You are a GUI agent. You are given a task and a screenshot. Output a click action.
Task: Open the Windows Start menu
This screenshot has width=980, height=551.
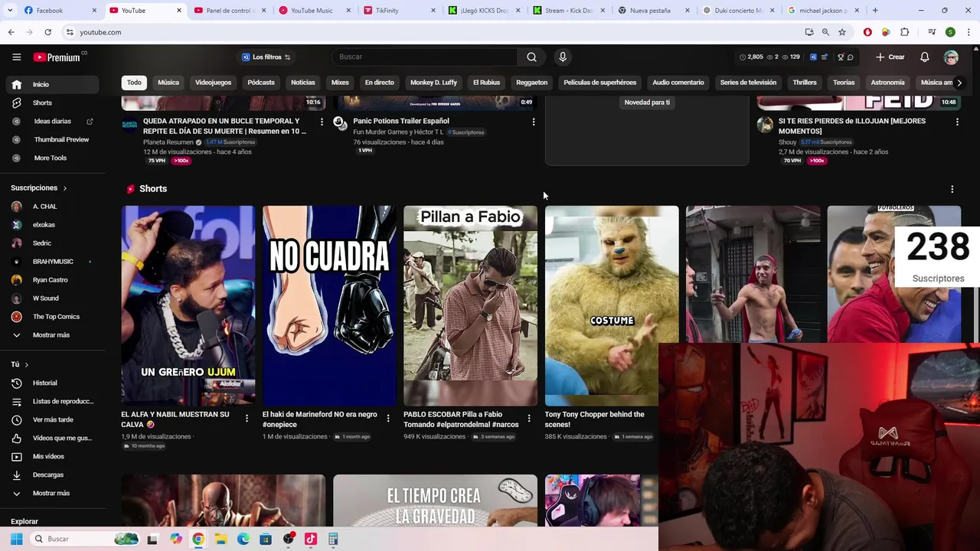[16, 539]
